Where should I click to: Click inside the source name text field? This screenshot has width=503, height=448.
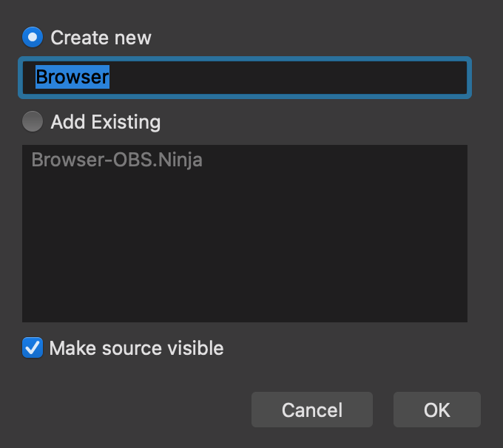[245, 78]
